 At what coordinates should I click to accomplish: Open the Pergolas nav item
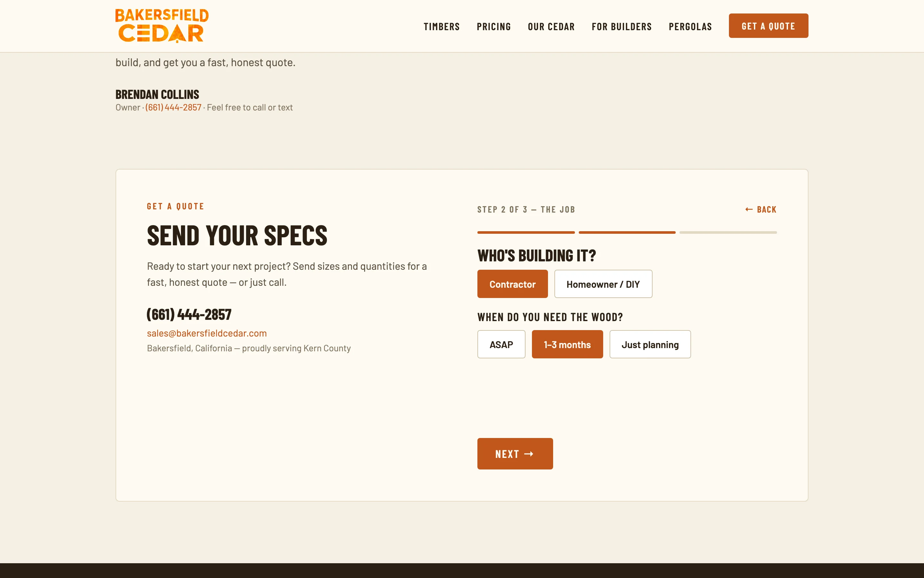pyautogui.click(x=690, y=27)
